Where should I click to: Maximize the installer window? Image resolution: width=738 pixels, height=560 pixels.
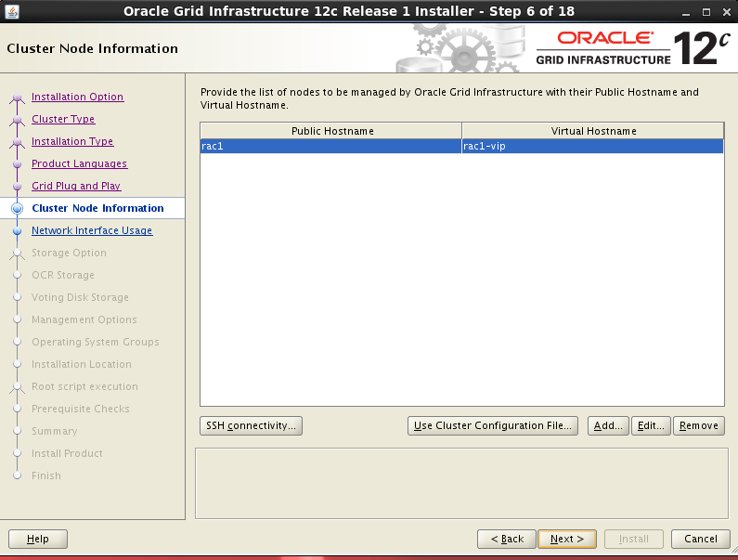[x=706, y=13]
